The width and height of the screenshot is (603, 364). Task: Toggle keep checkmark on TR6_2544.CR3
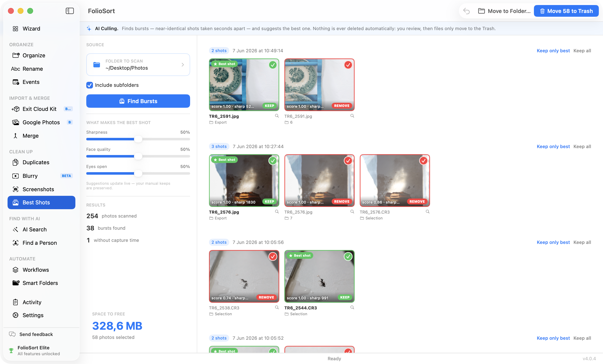coord(348,256)
